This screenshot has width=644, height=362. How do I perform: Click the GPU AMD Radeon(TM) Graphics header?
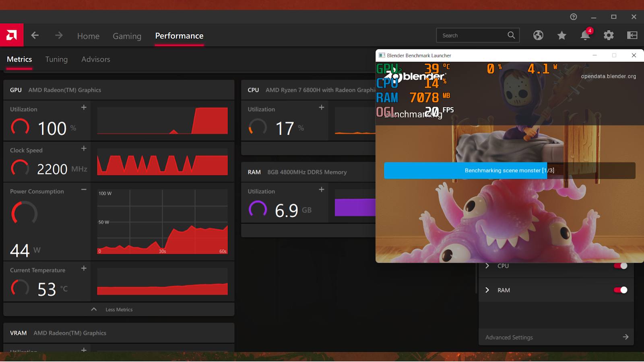coord(119,90)
